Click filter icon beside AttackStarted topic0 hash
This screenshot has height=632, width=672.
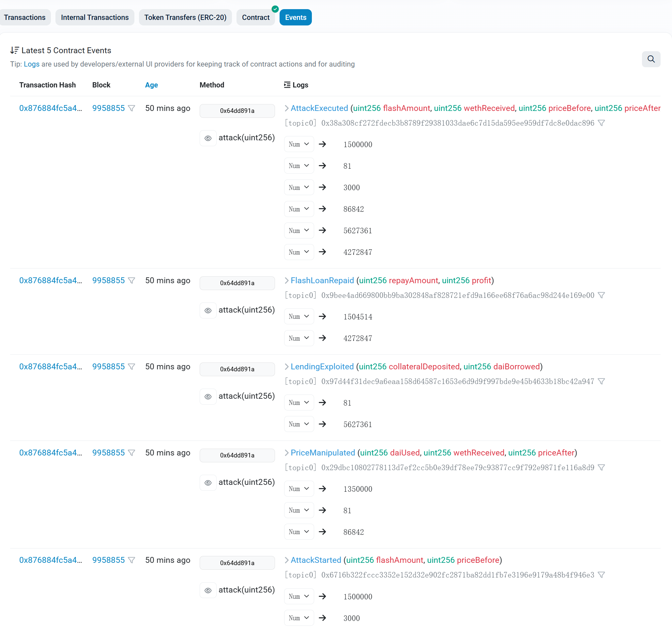(x=601, y=575)
